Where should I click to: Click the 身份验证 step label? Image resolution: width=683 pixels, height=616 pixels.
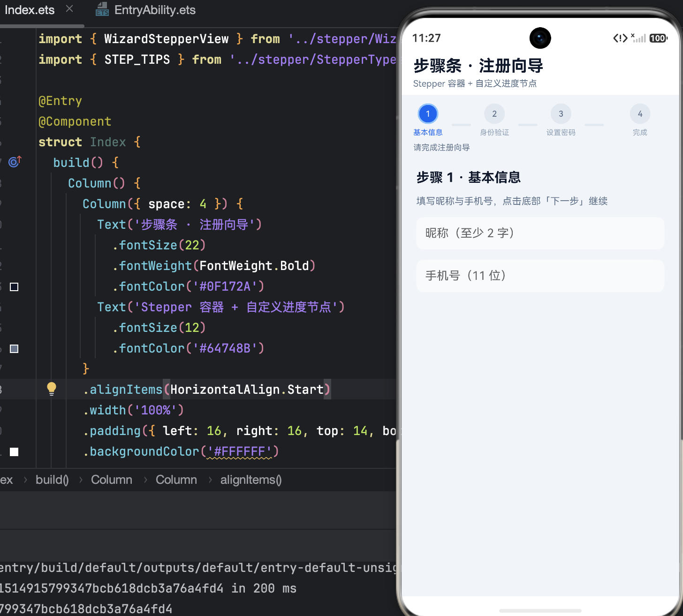point(494,133)
